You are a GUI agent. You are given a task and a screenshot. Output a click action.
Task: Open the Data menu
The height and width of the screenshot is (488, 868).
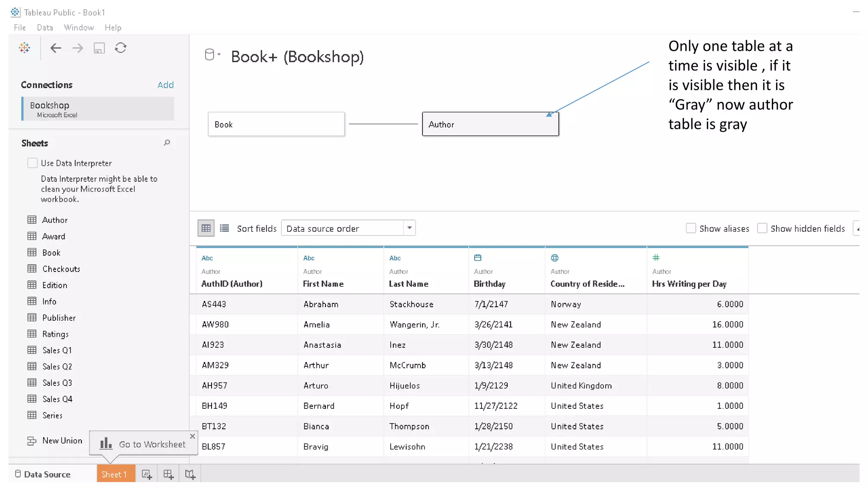(45, 28)
